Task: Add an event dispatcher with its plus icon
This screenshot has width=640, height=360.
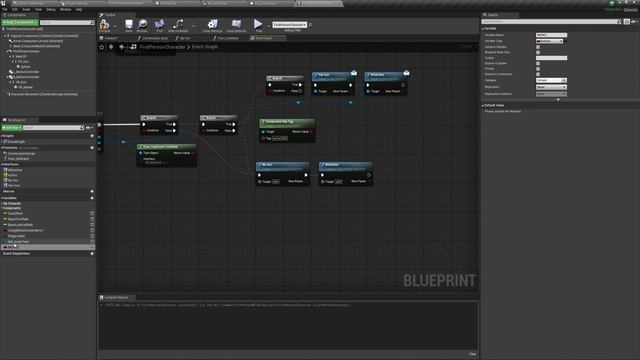Action: coord(92,253)
